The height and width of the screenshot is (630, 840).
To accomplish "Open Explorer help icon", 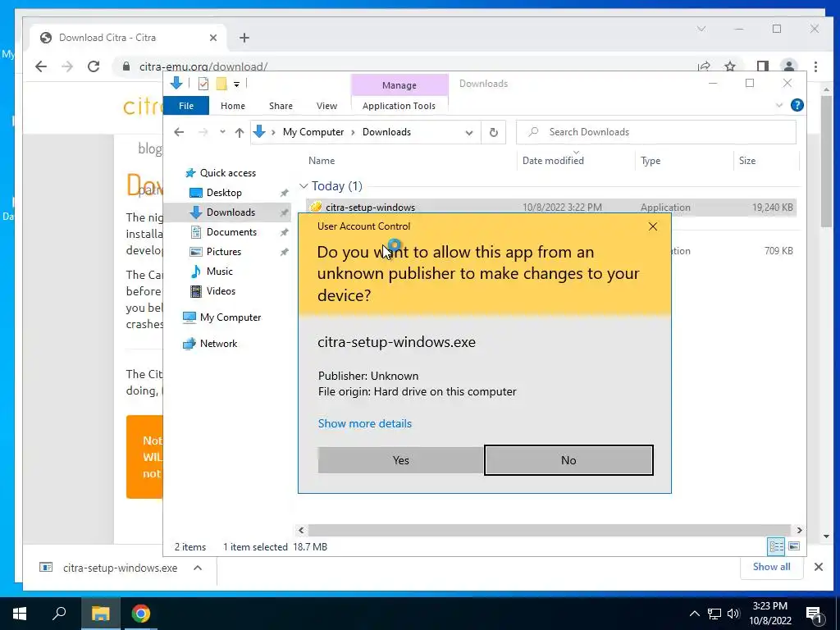I will click(x=797, y=105).
